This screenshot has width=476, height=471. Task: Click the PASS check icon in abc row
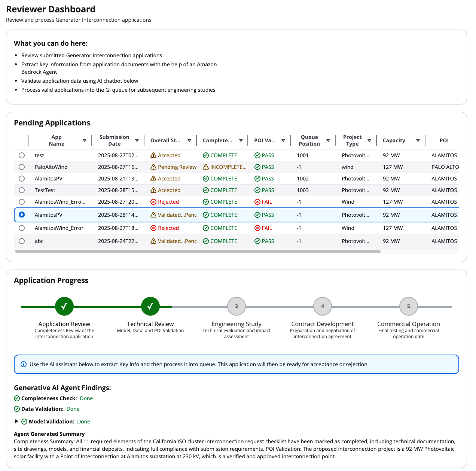pyautogui.click(x=257, y=241)
